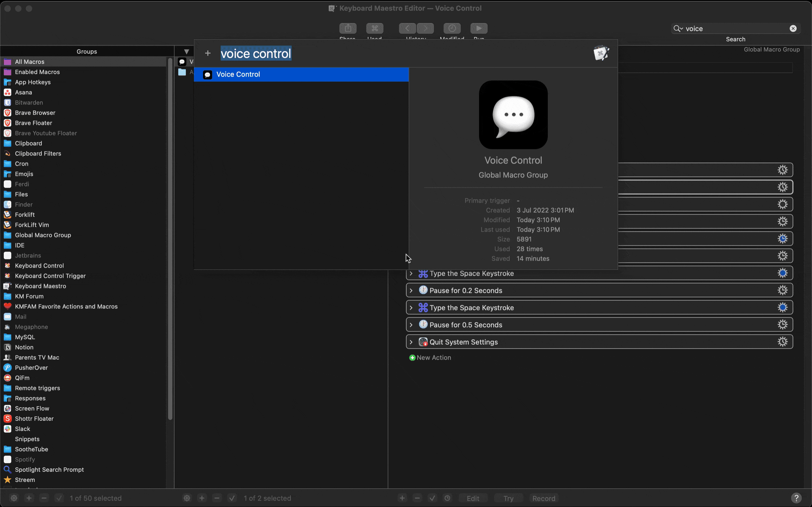812x507 pixels.
Task: Select the Voice Control result row
Action: pos(301,74)
